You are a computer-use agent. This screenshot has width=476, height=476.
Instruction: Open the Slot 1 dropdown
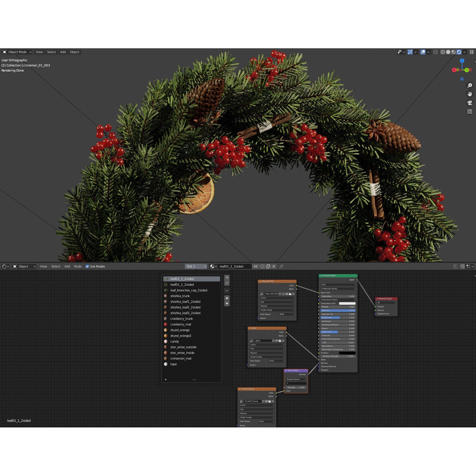[195, 266]
